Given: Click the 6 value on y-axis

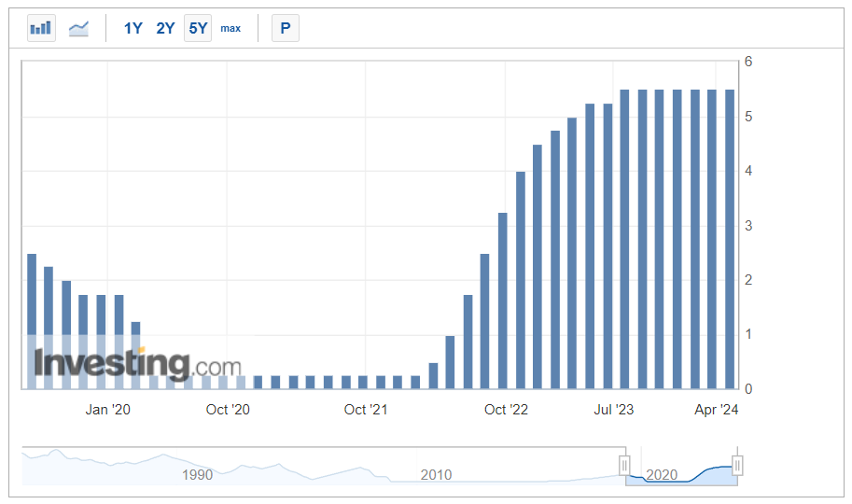Looking at the screenshot, I should (x=747, y=62).
